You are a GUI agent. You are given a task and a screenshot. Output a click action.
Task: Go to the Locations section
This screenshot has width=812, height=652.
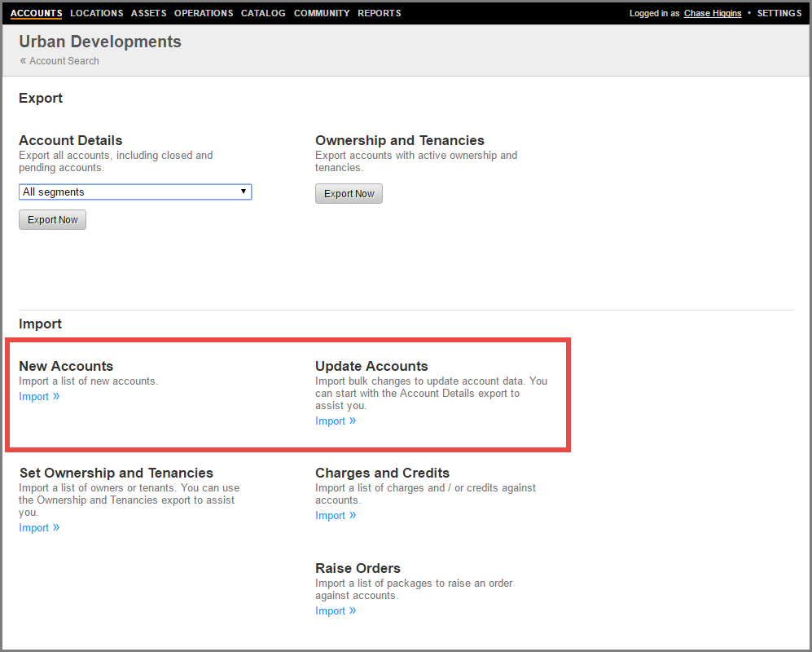(96, 13)
